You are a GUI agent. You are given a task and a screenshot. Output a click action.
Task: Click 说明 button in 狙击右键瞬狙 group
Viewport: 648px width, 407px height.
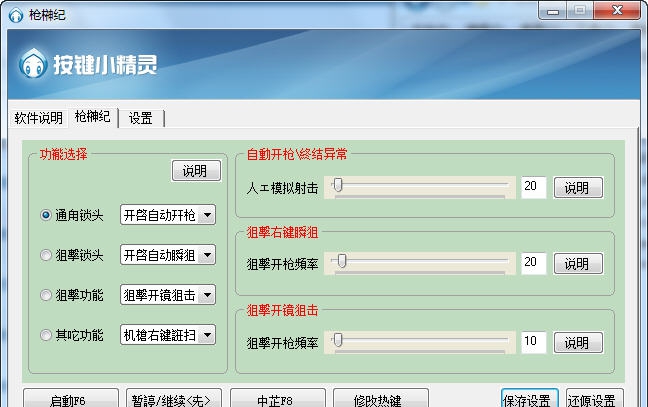point(578,264)
